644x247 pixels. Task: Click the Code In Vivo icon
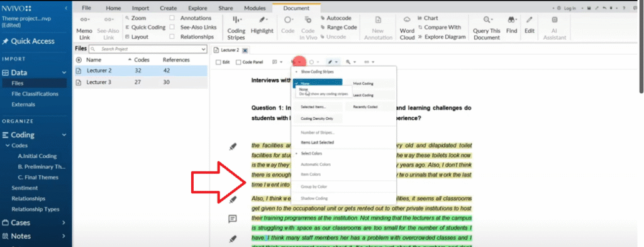tap(308, 20)
